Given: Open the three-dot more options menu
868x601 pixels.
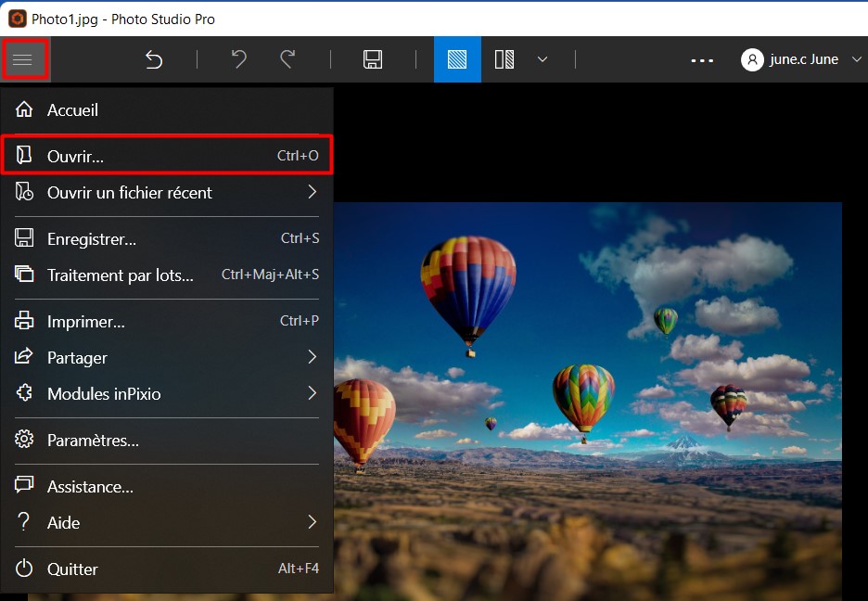Looking at the screenshot, I should click(702, 60).
